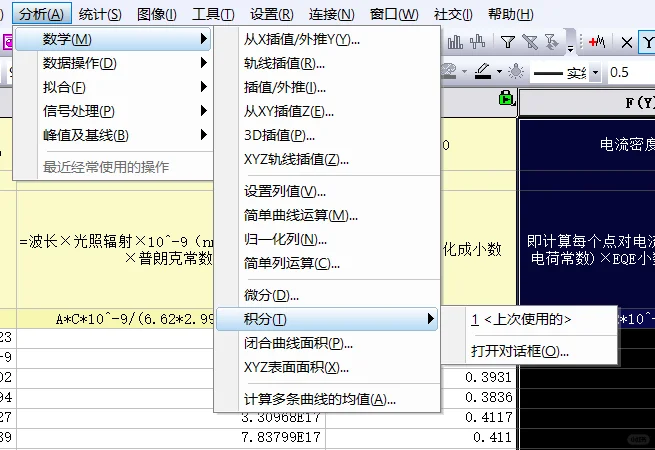This screenshot has height=450, width=655.
Task: Open the line style 实线 combo box
Action: [566, 73]
